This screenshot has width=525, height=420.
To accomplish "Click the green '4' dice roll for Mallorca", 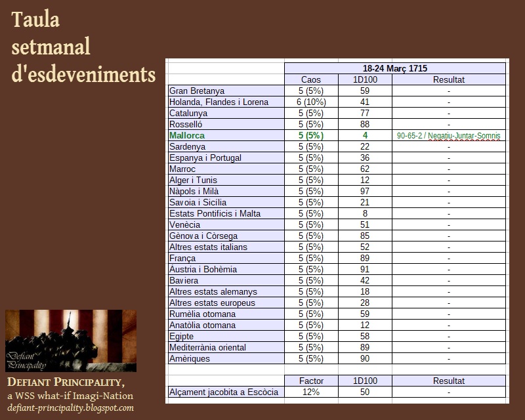I will tap(365, 135).
